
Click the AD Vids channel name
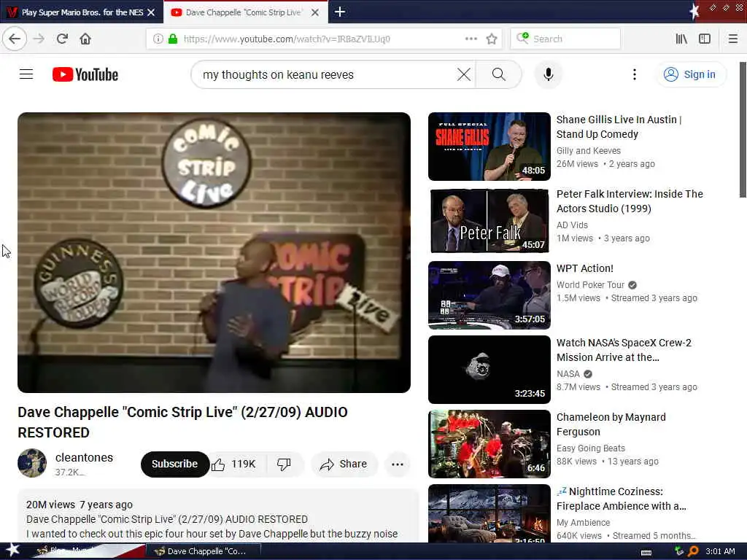[x=572, y=225]
